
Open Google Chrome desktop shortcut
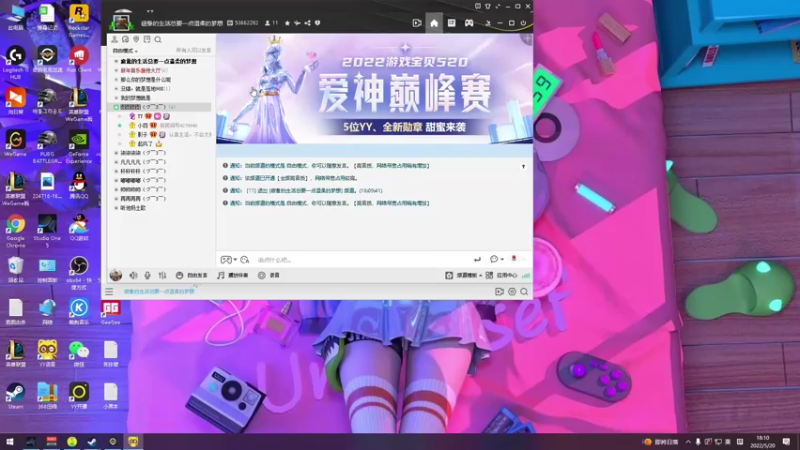[x=15, y=231]
